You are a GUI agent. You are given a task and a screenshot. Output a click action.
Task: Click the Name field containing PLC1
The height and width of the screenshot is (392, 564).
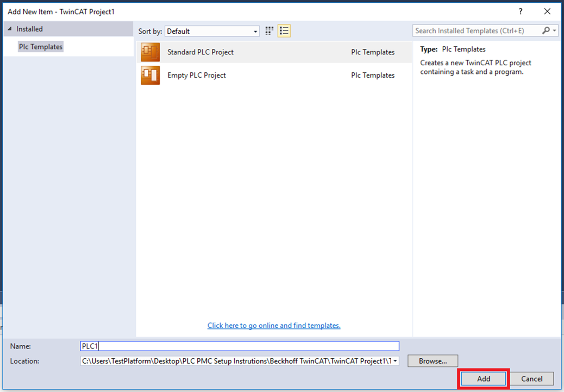coord(239,346)
